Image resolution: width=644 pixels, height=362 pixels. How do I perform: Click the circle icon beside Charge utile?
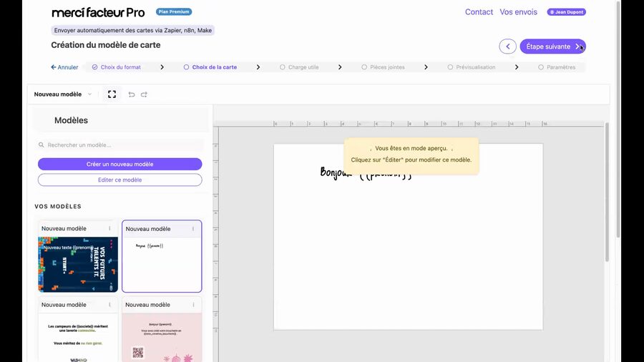(x=282, y=67)
